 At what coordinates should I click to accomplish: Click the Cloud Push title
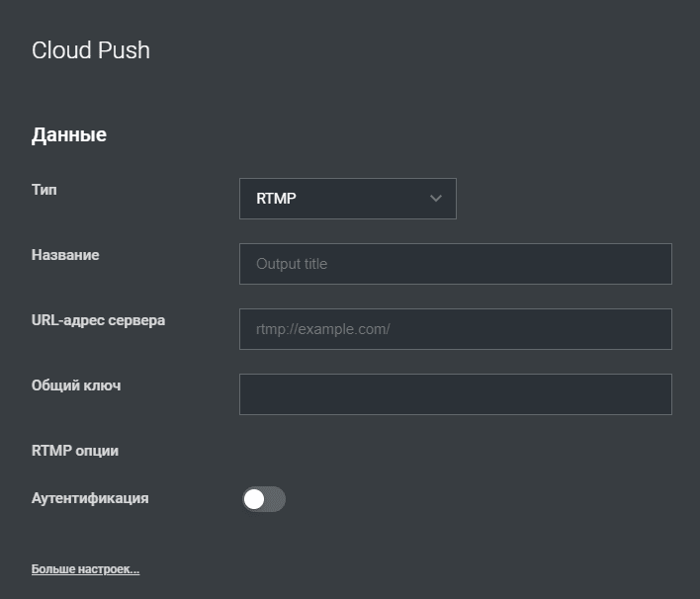click(x=91, y=50)
